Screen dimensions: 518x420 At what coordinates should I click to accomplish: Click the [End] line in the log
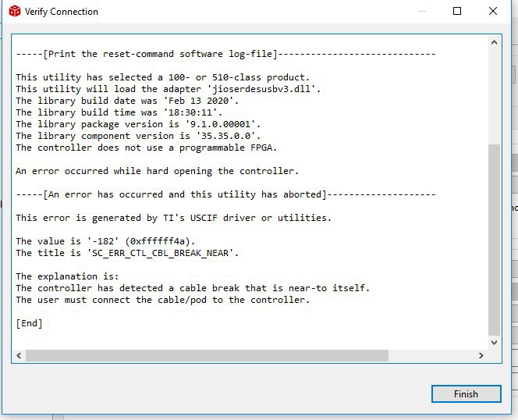coord(29,323)
